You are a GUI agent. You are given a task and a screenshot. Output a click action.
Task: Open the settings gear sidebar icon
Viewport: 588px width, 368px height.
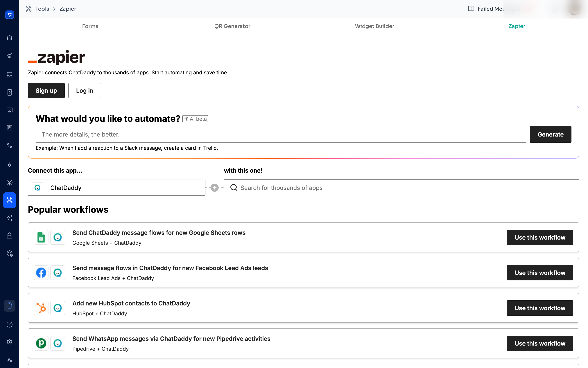tap(10, 342)
